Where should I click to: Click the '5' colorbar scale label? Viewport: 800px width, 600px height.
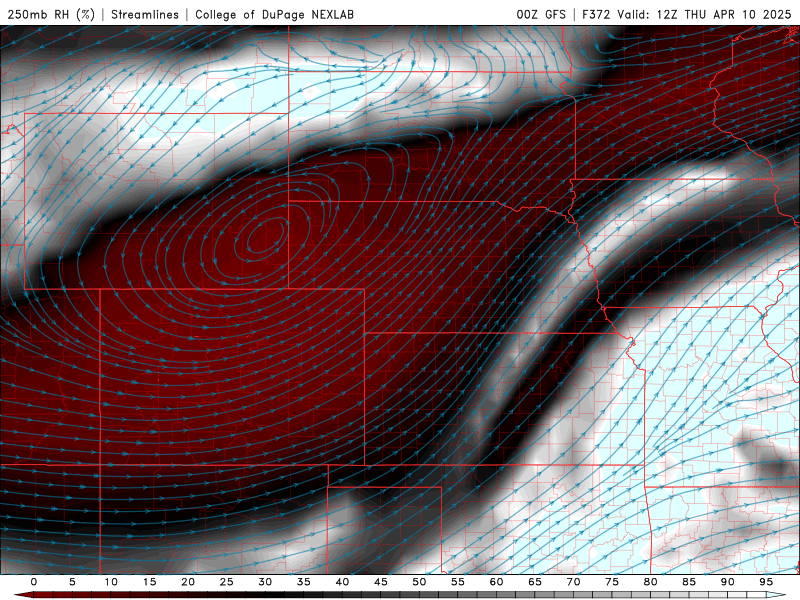[x=72, y=582]
